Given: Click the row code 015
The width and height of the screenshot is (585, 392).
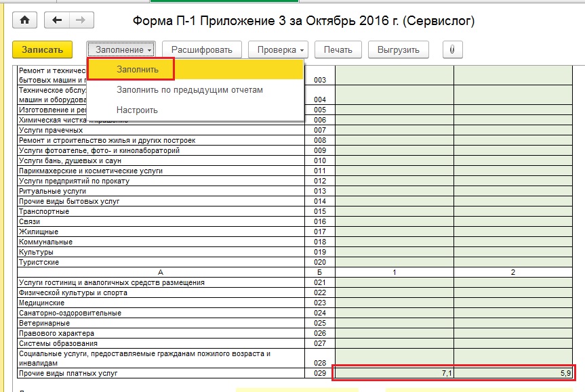Looking at the screenshot, I should click(320, 211).
